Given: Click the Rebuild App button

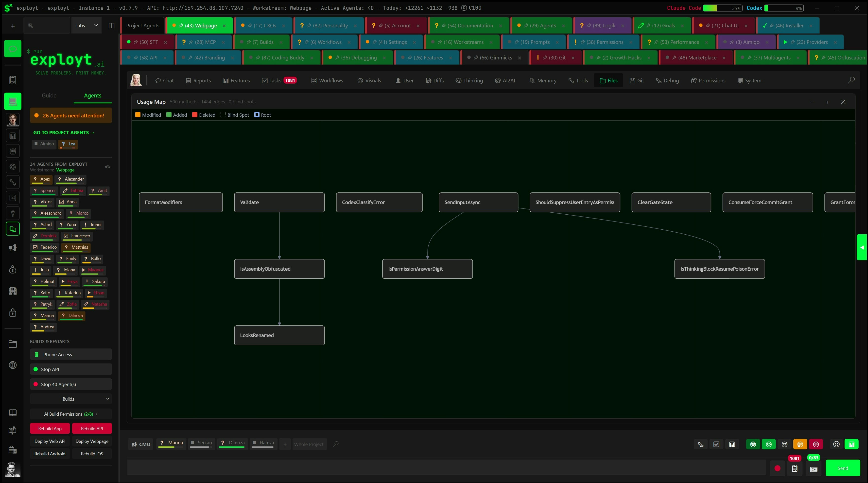Looking at the screenshot, I should [50, 428].
